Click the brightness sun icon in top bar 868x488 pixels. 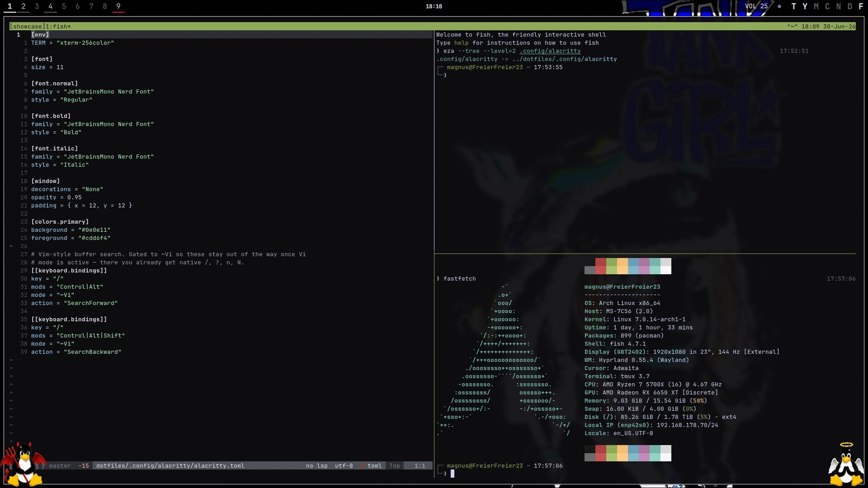779,6
